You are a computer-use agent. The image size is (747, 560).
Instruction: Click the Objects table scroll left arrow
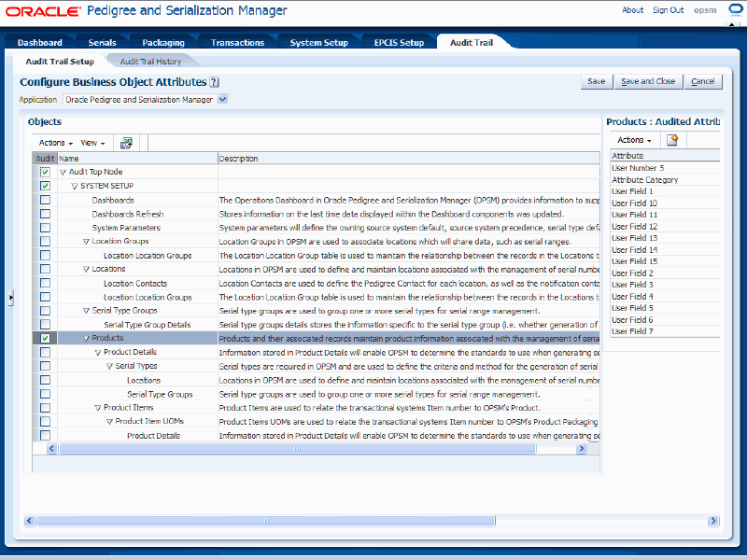[x=51, y=449]
